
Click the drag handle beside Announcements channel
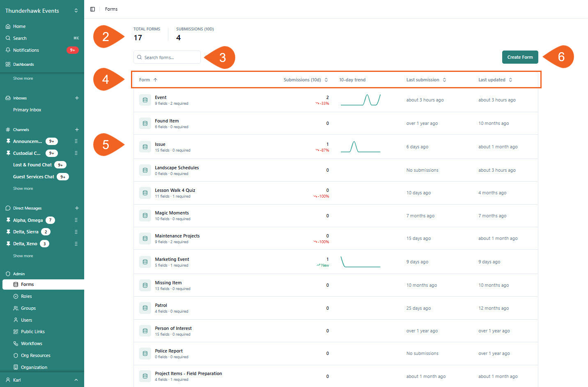click(76, 141)
